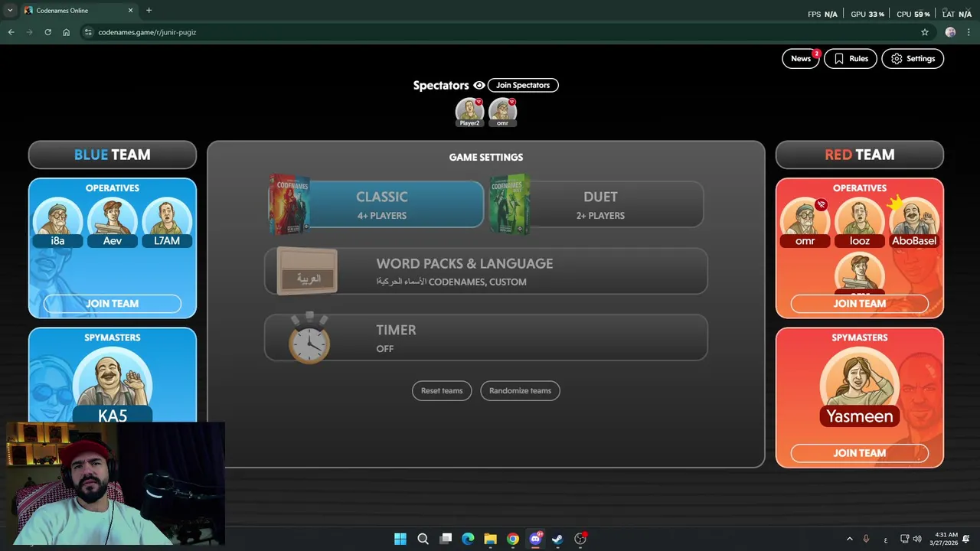
Task: Reload the page
Action: (x=47, y=32)
